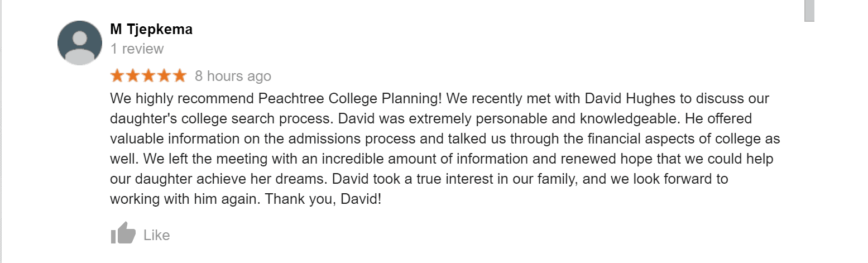Viewport: 868px width, 263px height.
Task: Click M Tjepkema's profile avatar
Action: click(80, 43)
